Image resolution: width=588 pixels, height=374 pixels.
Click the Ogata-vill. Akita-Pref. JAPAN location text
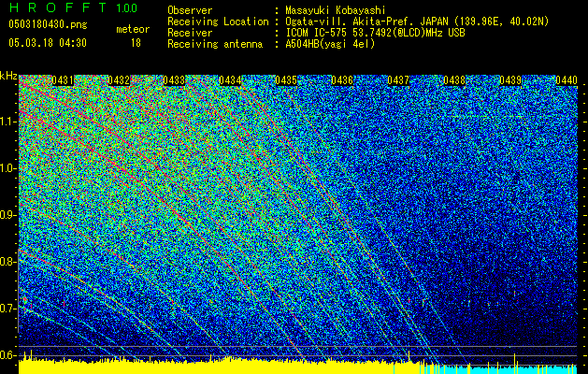point(417,22)
